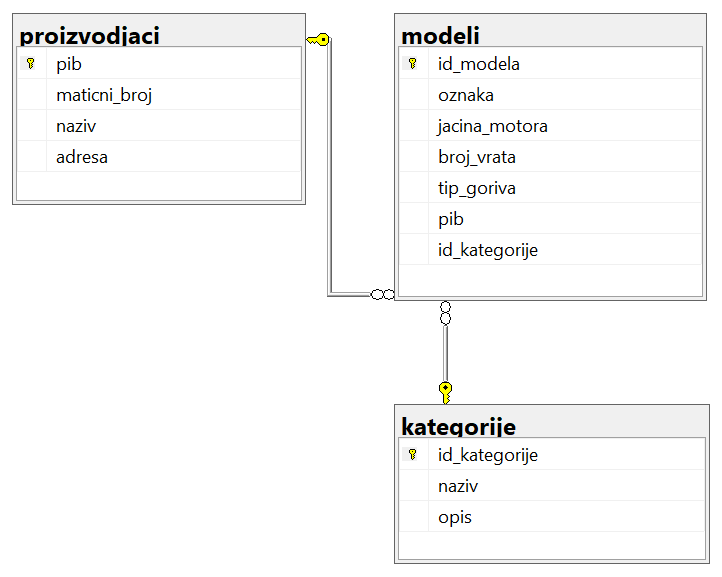The image size is (722, 577).
Task: Select the modeli table title bar
Action: [550, 31]
